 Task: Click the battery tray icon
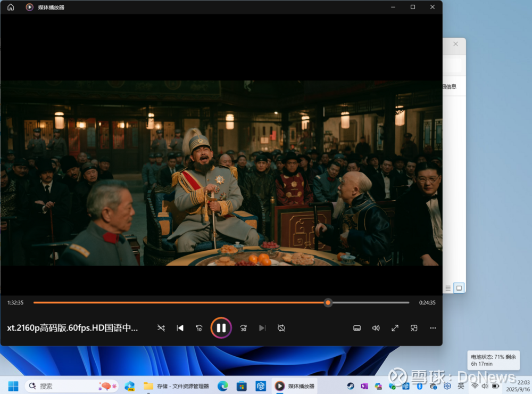[495, 386]
